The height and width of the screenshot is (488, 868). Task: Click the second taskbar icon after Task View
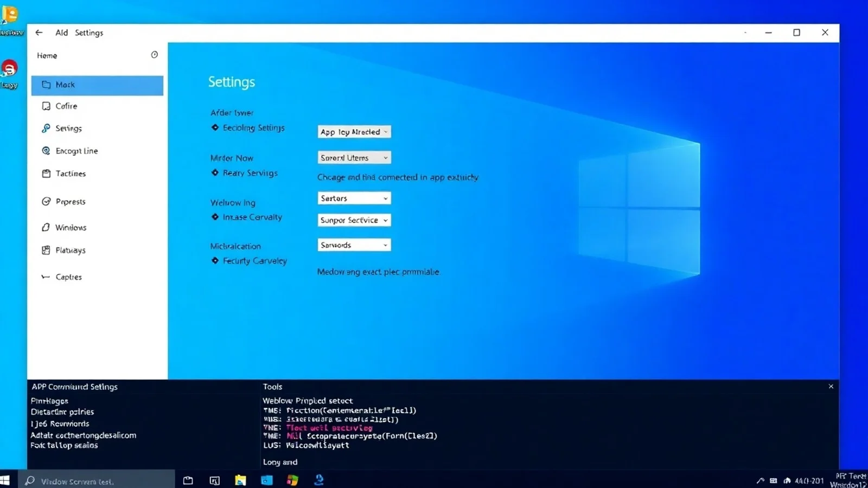pyautogui.click(x=215, y=480)
